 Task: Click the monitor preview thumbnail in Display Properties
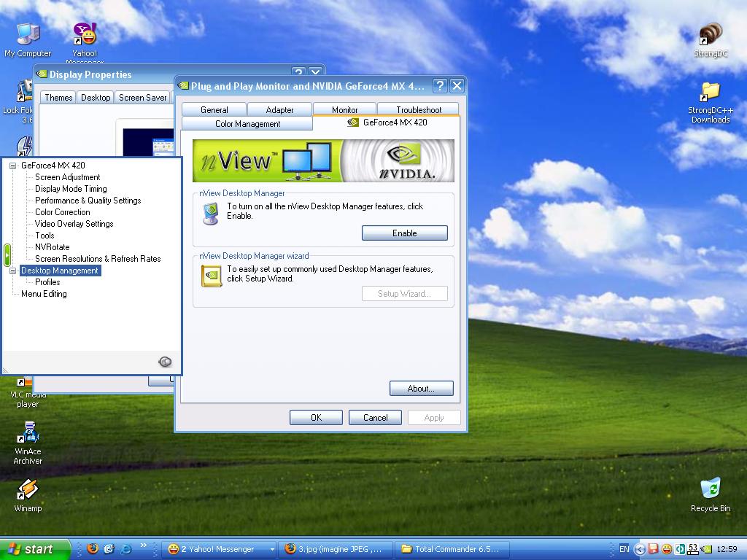point(148,142)
